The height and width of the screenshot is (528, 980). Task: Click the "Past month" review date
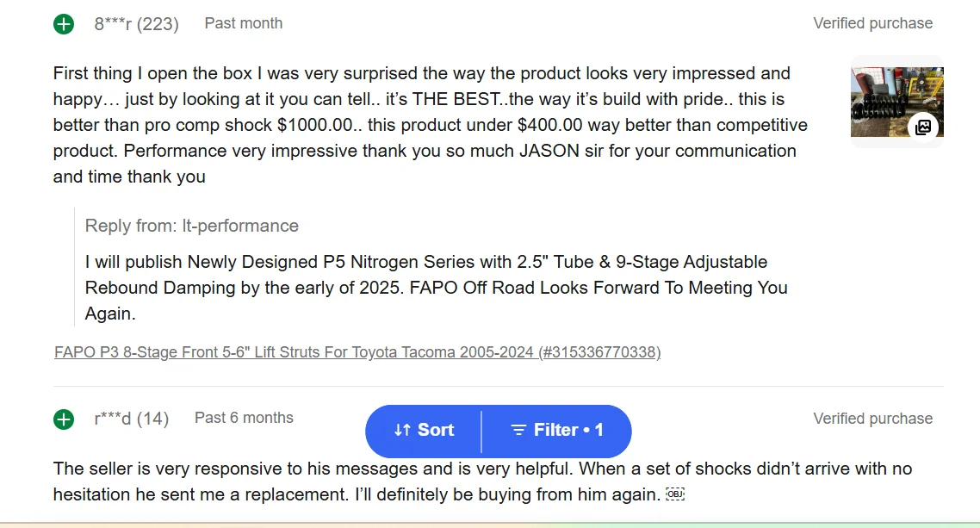coord(244,23)
